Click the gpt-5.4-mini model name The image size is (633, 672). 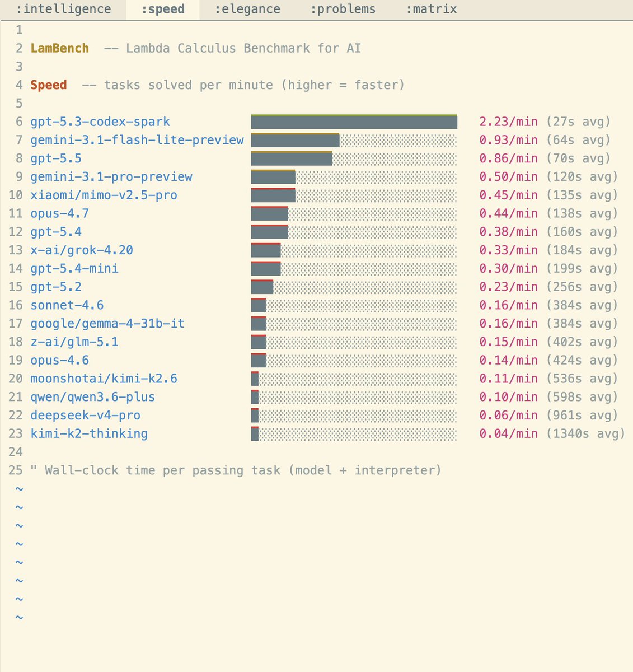[x=74, y=269]
